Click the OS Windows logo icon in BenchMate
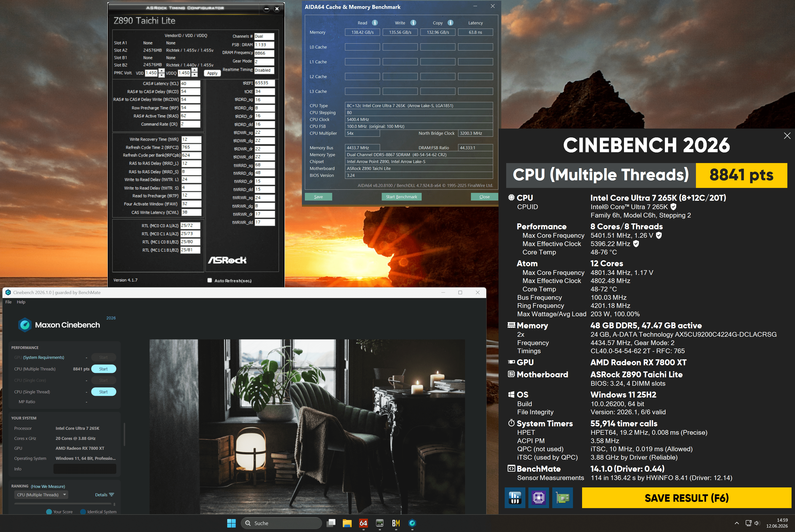 point(511,394)
